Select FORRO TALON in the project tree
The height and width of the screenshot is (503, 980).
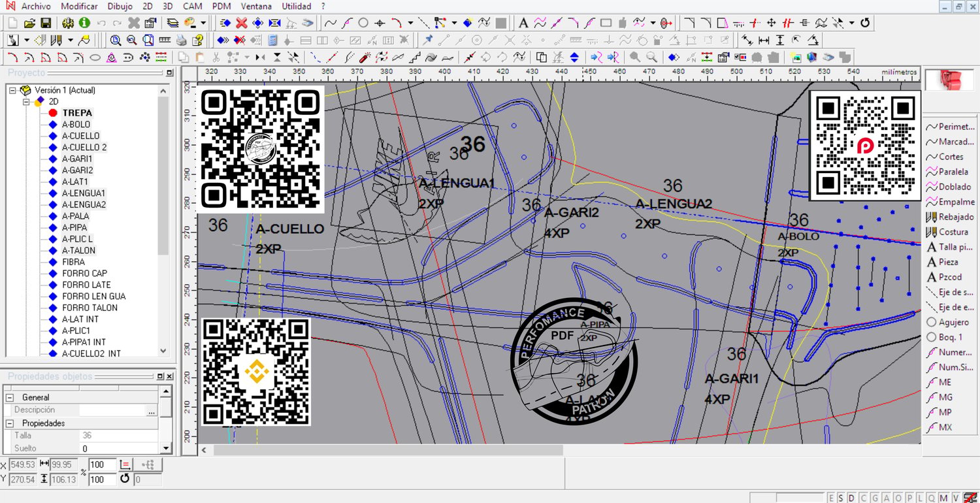90,308
